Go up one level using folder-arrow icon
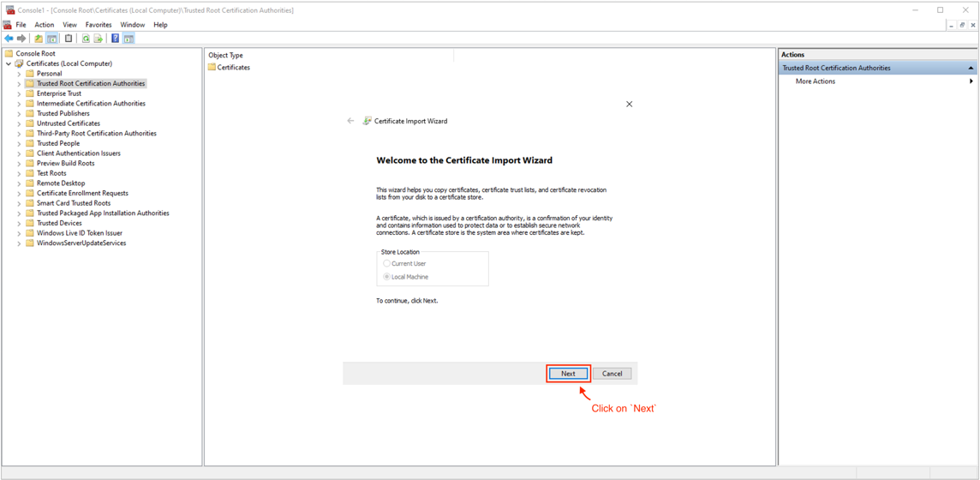The height and width of the screenshot is (480, 980). click(x=39, y=39)
